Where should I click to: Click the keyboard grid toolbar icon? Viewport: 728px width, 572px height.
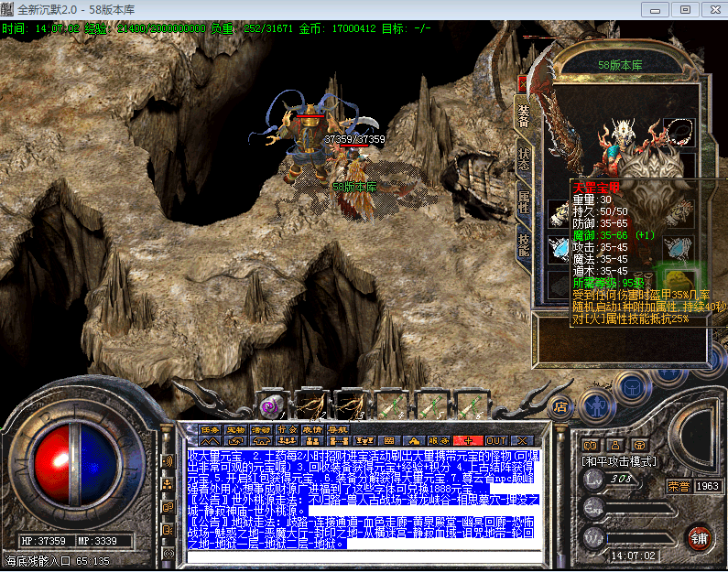[x=389, y=441]
